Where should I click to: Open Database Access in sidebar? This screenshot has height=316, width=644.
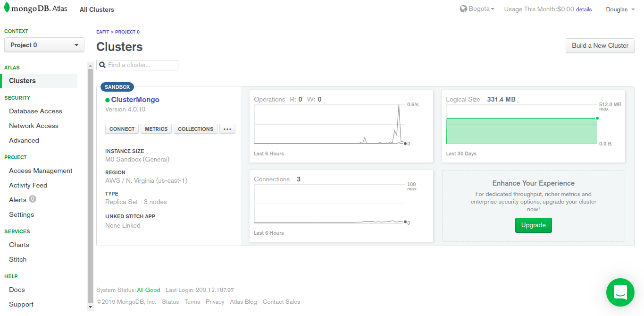click(35, 111)
